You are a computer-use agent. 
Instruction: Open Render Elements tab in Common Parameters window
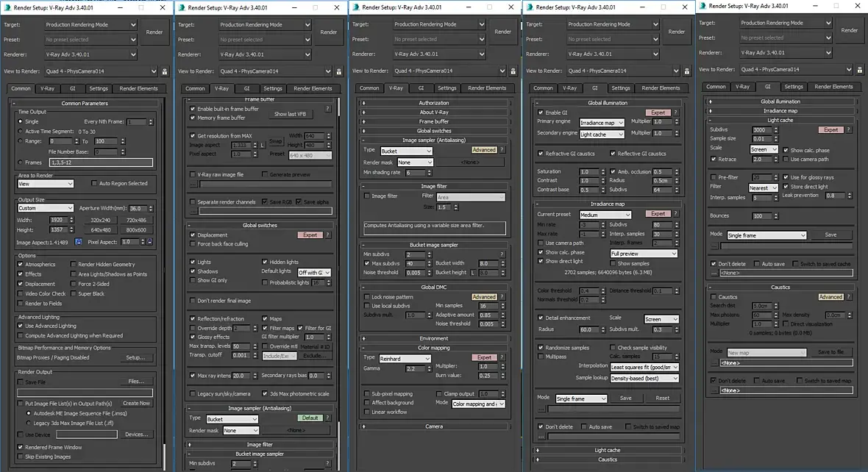(138, 88)
